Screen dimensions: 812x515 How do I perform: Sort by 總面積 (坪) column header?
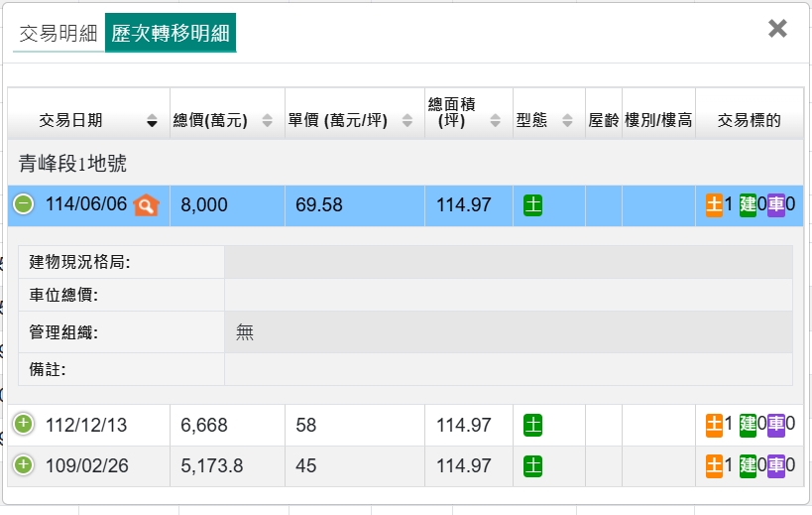pos(468,113)
